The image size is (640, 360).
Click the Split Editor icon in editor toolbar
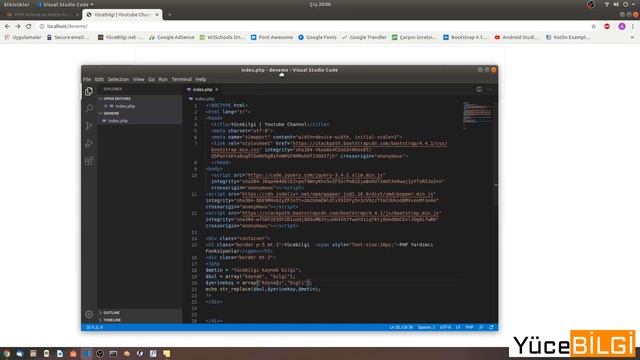click(x=479, y=89)
